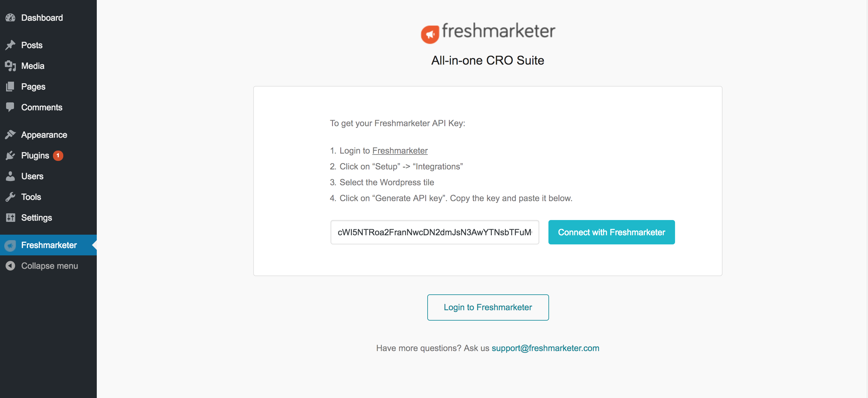Click the Dashboard gauge icon

click(10, 18)
